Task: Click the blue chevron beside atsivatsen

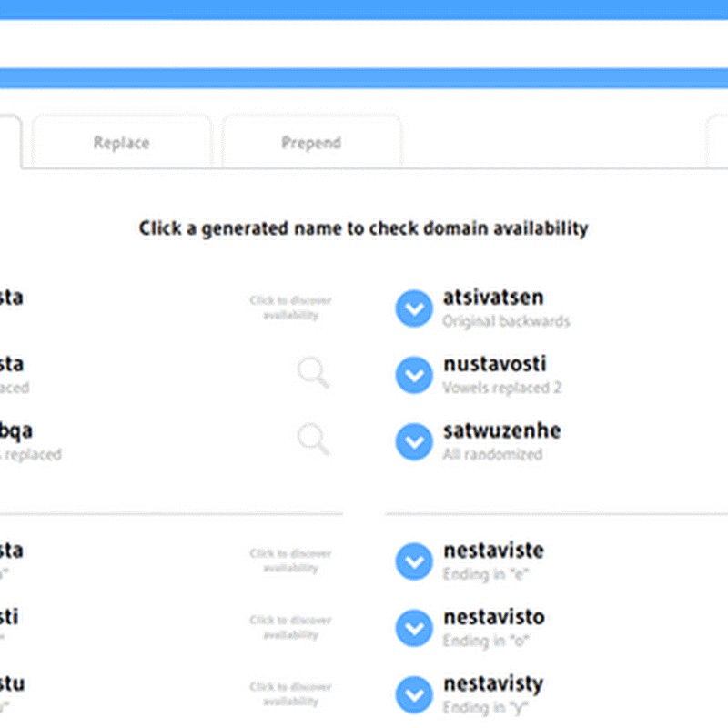Action: point(414,308)
